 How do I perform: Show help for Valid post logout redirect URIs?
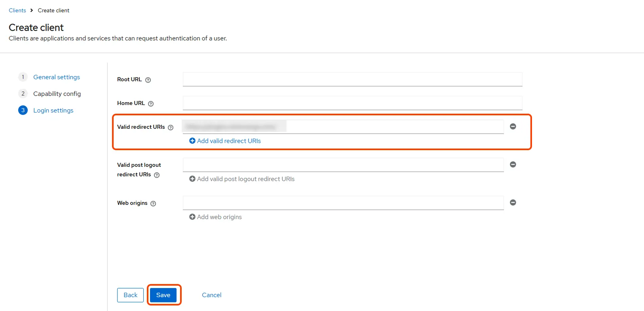[157, 175]
